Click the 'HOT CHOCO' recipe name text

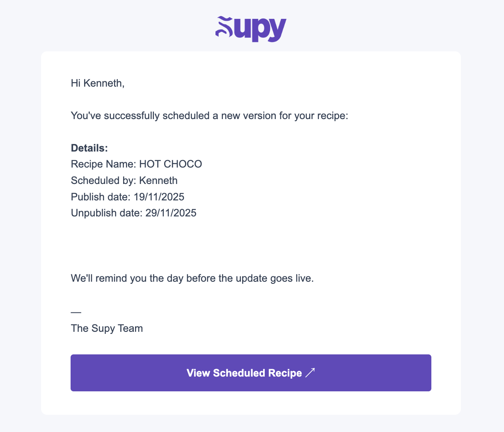[x=170, y=164]
